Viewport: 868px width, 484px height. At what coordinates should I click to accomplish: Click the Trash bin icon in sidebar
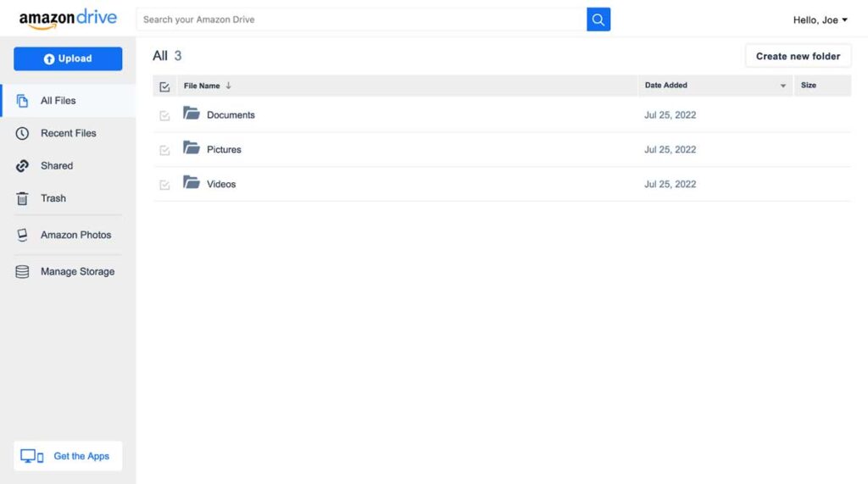22,198
